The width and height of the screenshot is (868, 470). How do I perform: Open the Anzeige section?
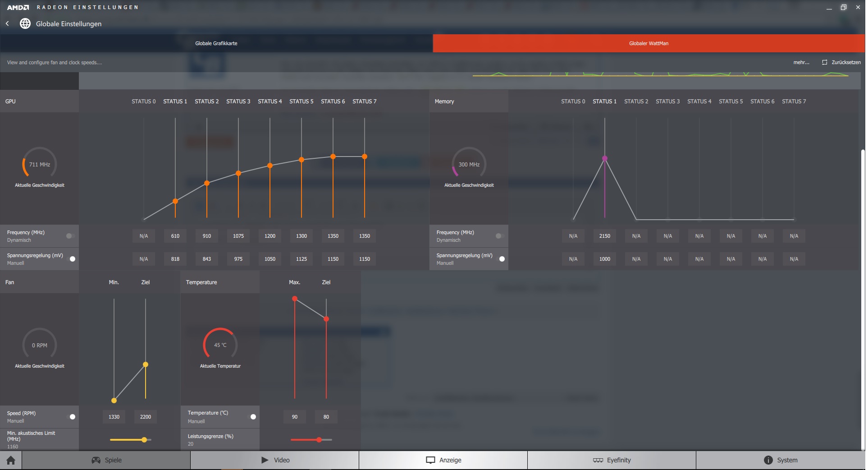click(x=443, y=460)
